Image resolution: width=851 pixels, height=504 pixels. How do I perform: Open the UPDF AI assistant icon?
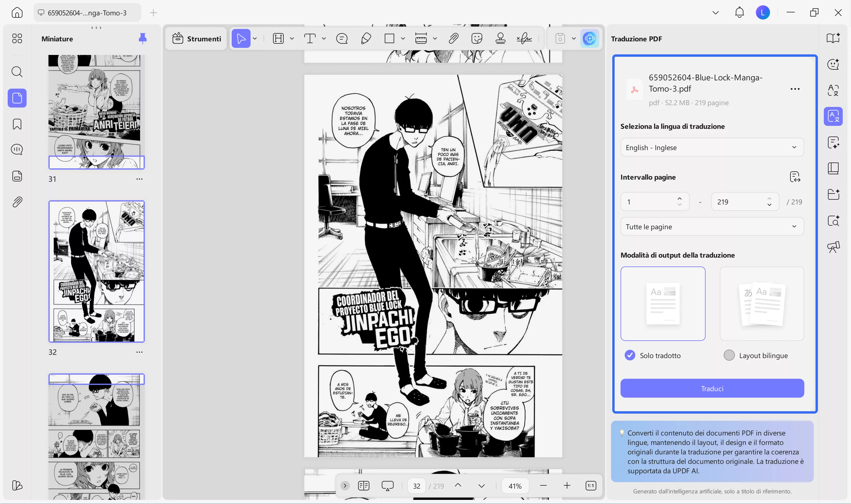click(590, 38)
